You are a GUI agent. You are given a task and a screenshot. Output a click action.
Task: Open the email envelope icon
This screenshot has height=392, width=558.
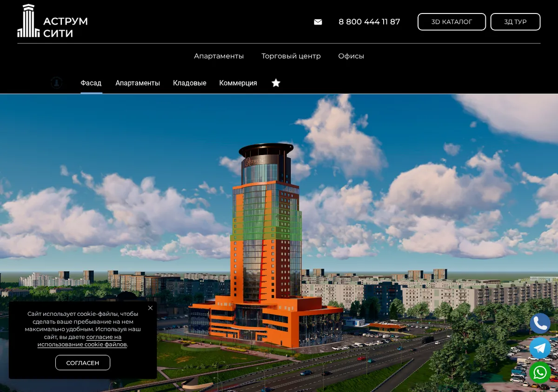coord(318,22)
